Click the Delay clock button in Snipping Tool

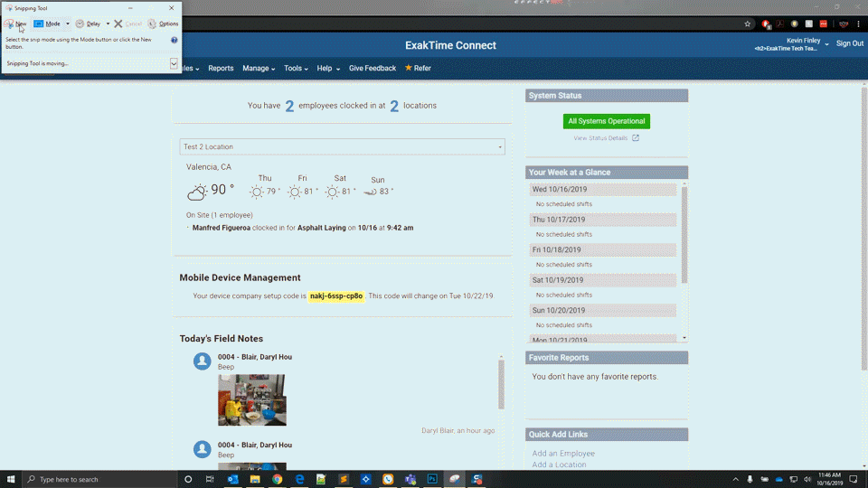click(x=88, y=23)
